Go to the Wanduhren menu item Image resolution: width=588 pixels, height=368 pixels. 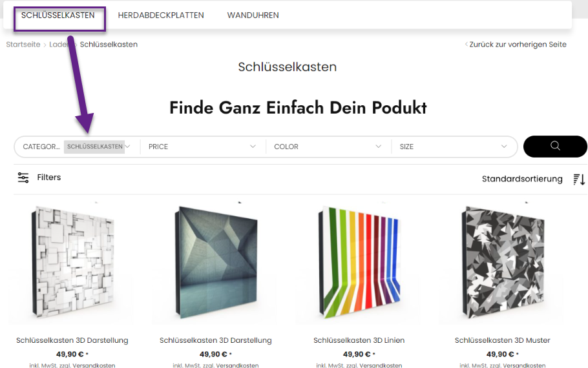253,15
